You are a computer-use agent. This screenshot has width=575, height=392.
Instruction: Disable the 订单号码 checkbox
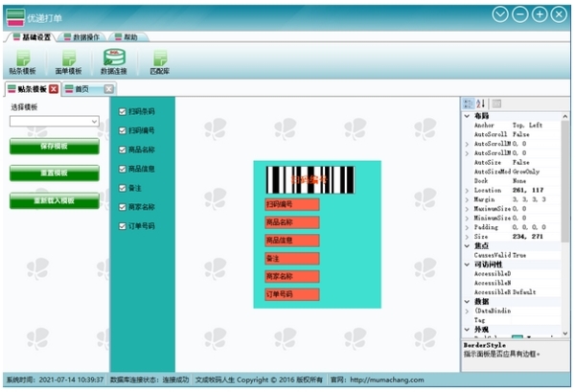pos(123,226)
